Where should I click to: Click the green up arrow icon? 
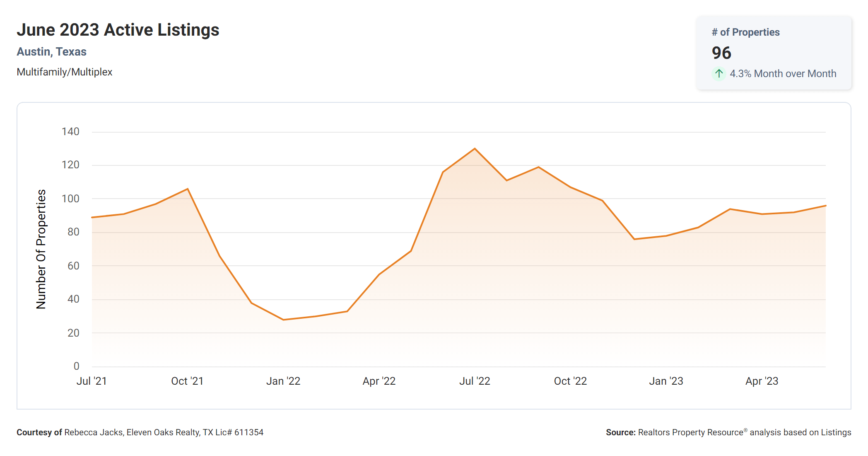pos(719,74)
